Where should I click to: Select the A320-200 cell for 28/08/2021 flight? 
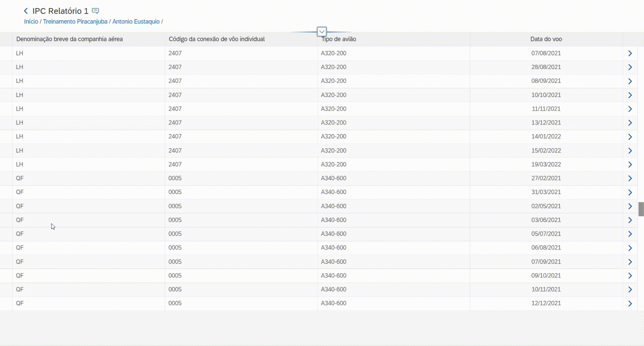click(x=334, y=67)
